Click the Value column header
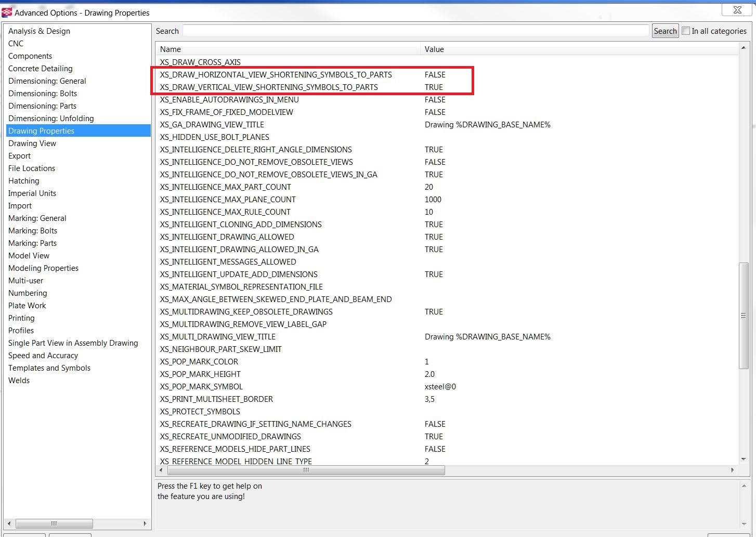 [x=434, y=49]
